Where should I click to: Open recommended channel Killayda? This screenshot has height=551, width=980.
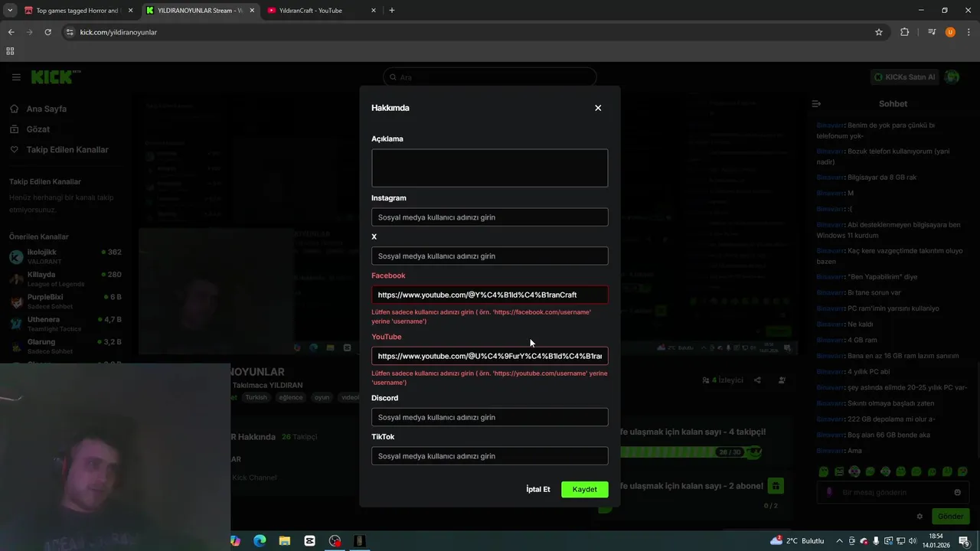pos(65,279)
